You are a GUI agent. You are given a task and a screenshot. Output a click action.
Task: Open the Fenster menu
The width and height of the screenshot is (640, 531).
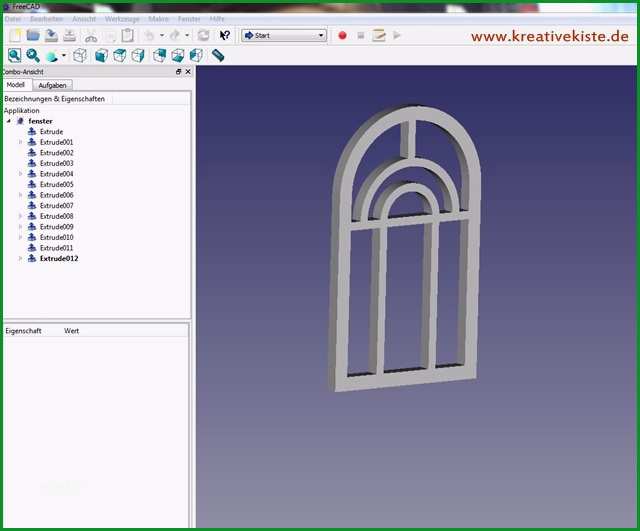pyautogui.click(x=189, y=19)
